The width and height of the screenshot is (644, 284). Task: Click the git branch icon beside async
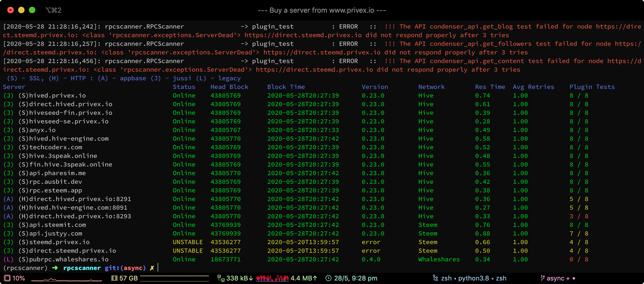pos(543,278)
